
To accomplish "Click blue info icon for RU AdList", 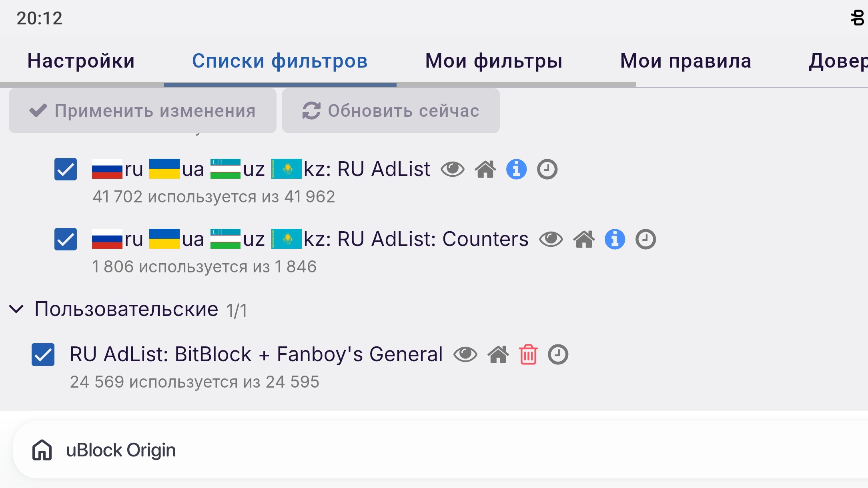I will (x=516, y=169).
